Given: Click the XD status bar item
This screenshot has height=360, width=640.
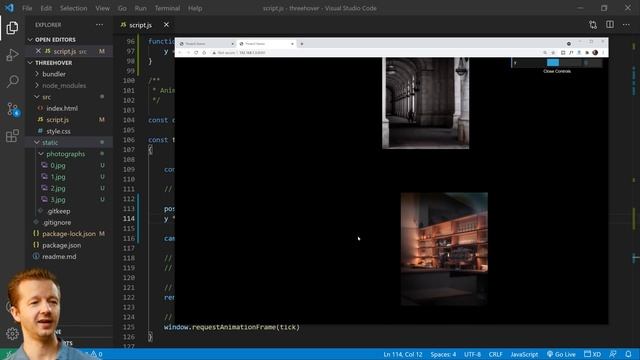Looking at the screenshot, I should coord(592,354).
